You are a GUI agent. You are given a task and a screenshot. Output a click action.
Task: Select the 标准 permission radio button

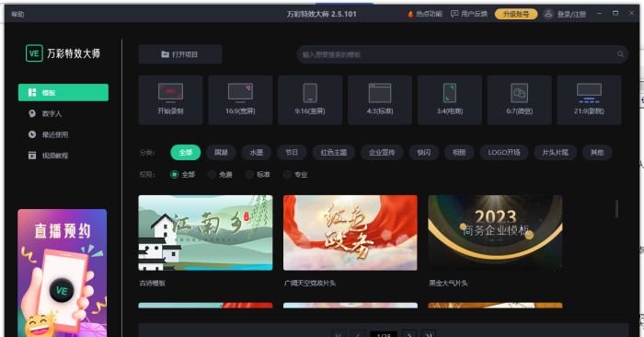(x=249, y=175)
